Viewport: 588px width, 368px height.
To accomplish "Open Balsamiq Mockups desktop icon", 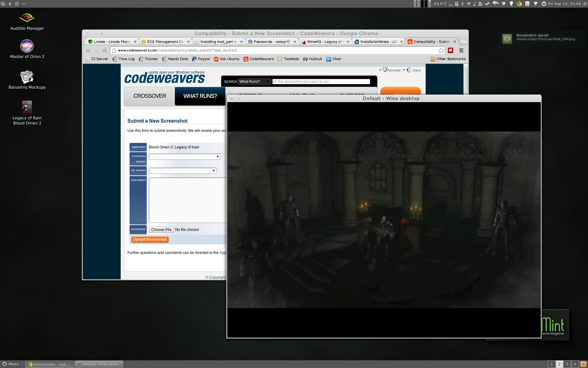I will click(27, 80).
